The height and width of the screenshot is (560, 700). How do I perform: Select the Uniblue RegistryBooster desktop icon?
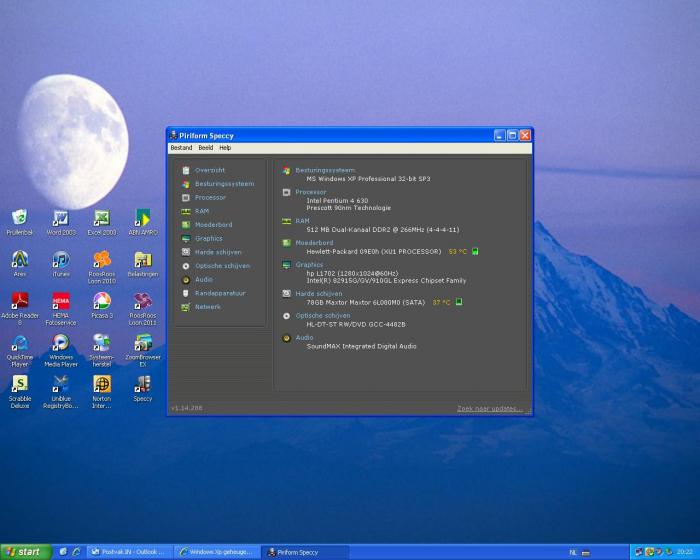61,392
